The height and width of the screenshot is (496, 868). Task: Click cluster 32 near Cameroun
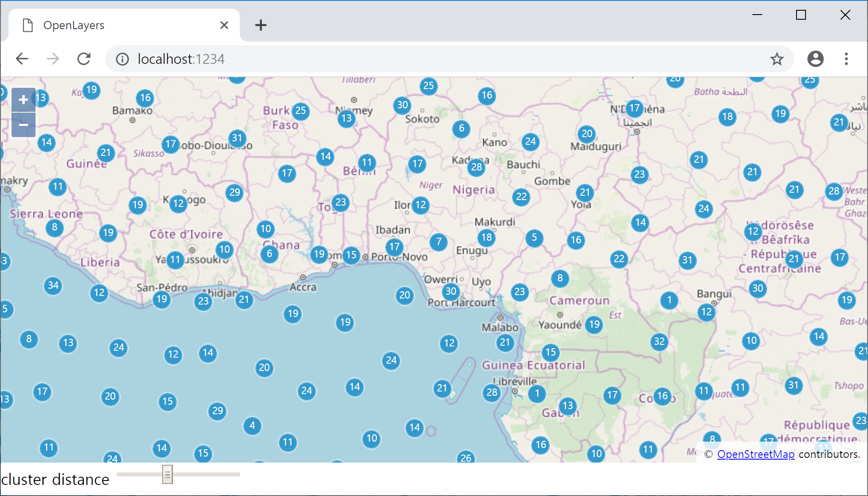tap(659, 341)
